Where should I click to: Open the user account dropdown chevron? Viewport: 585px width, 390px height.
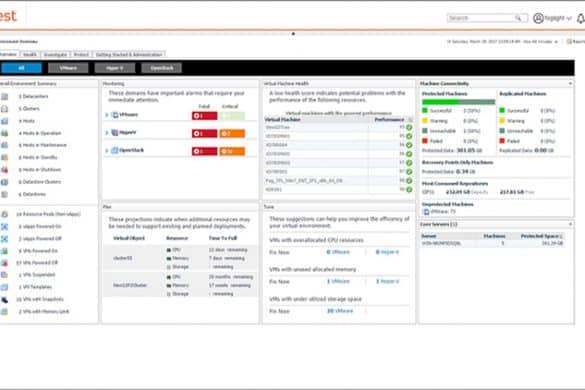point(569,18)
